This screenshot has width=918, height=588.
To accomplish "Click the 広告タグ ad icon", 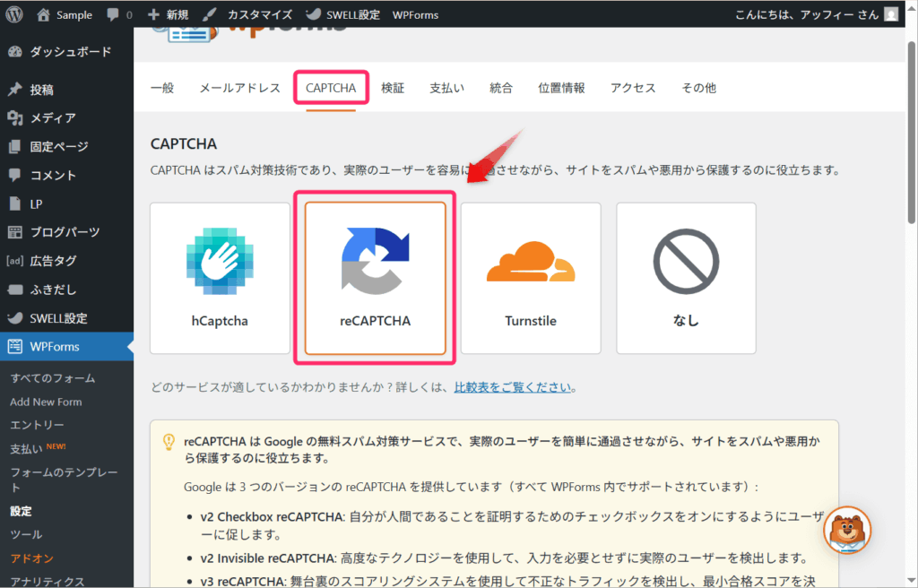I will (15, 261).
